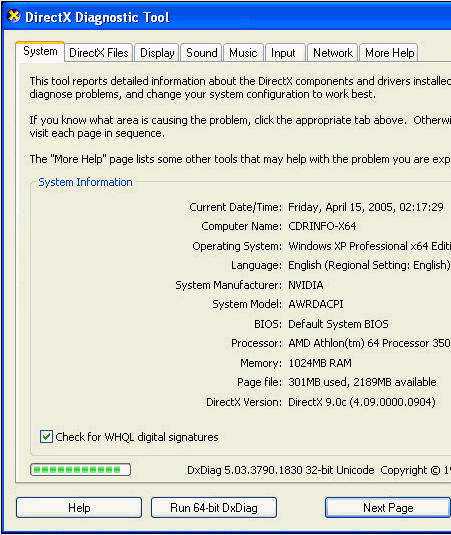
Task: Click the Help button
Action: pyautogui.click(x=79, y=508)
